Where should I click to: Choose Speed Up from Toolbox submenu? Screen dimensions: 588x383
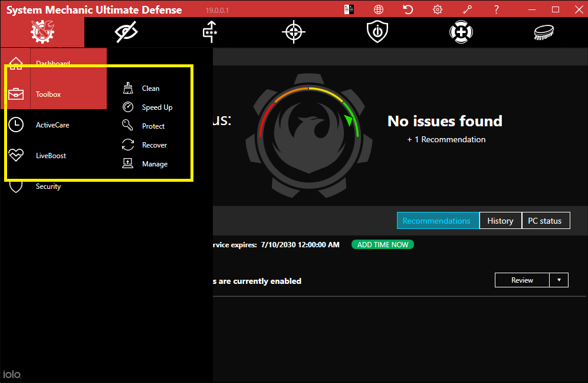(x=157, y=107)
